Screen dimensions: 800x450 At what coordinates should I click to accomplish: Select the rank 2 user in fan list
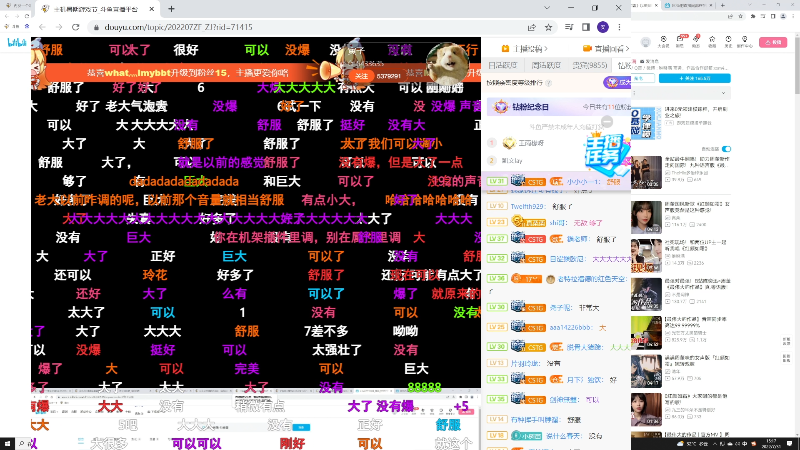point(512,161)
